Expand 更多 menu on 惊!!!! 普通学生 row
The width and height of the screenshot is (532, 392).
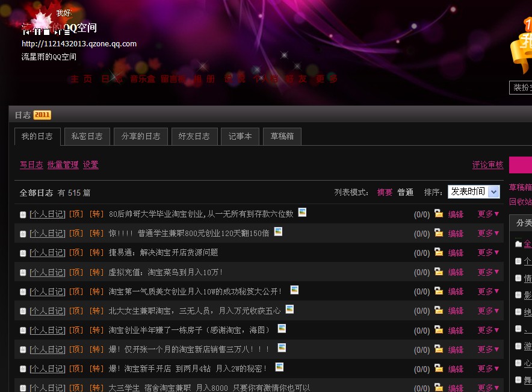click(x=488, y=234)
